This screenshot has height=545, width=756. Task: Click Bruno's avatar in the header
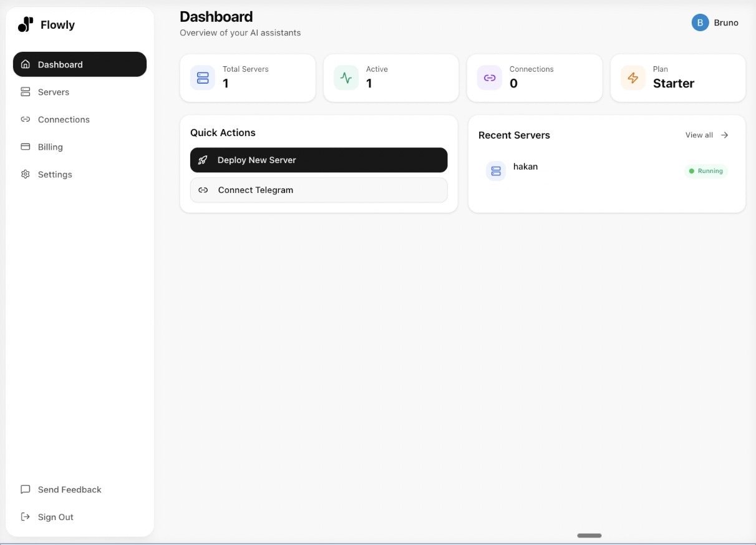[x=699, y=22]
